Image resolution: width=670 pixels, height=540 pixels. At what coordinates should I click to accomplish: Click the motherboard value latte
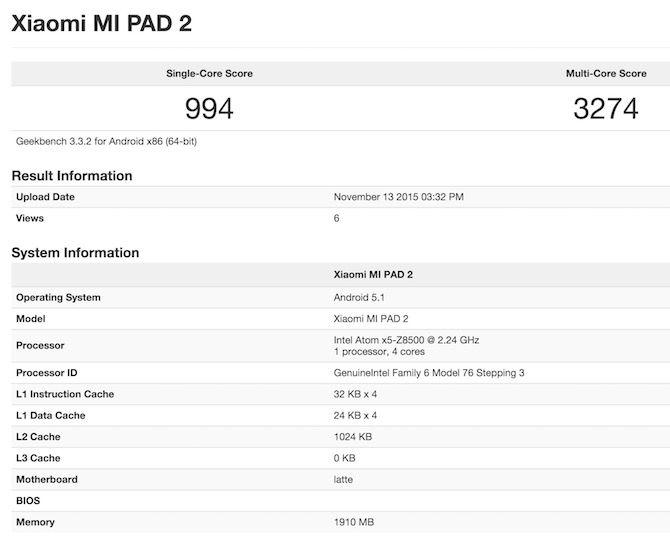[x=345, y=479]
